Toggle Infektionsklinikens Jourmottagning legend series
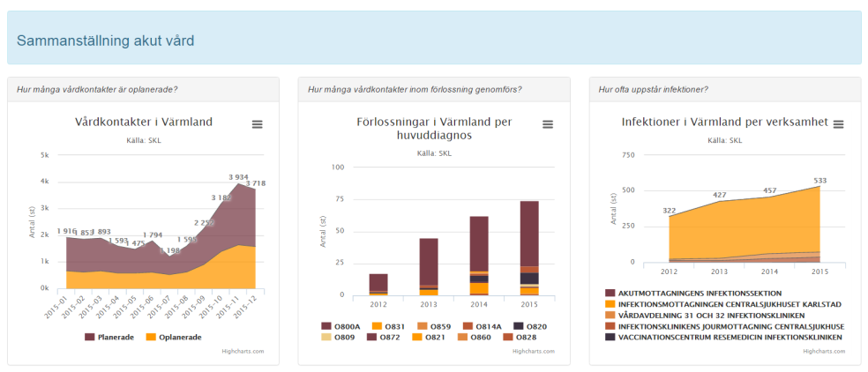868x372 pixels. pos(724,325)
